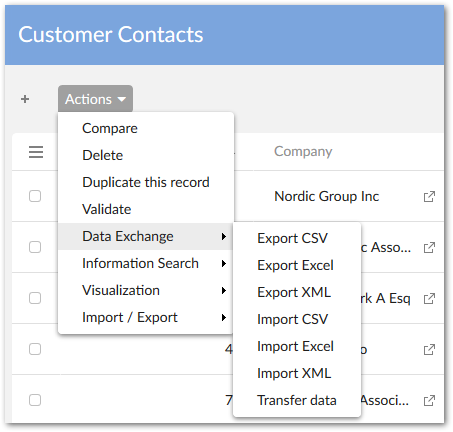Tick the checkbox in the fifth table row
This screenshot has height=432, width=453.
tap(35, 400)
